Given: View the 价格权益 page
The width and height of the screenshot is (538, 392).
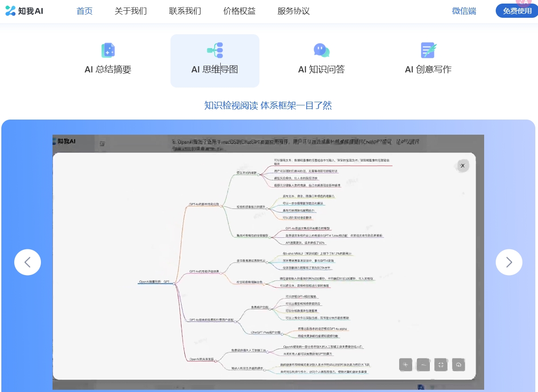Looking at the screenshot, I should 239,11.
